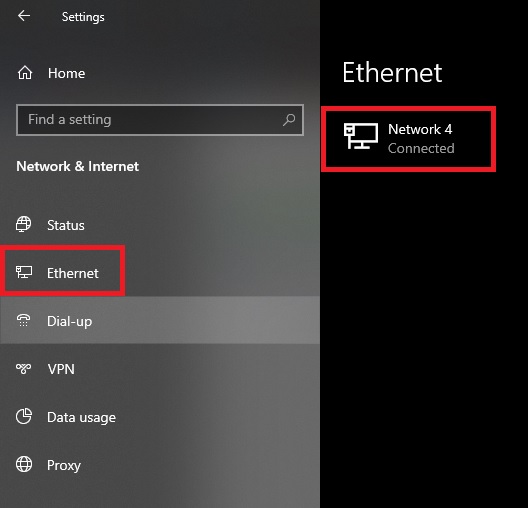Image resolution: width=528 pixels, height=508 pixels.
Task: Open Proxy settings
Action: click(64, 466)
